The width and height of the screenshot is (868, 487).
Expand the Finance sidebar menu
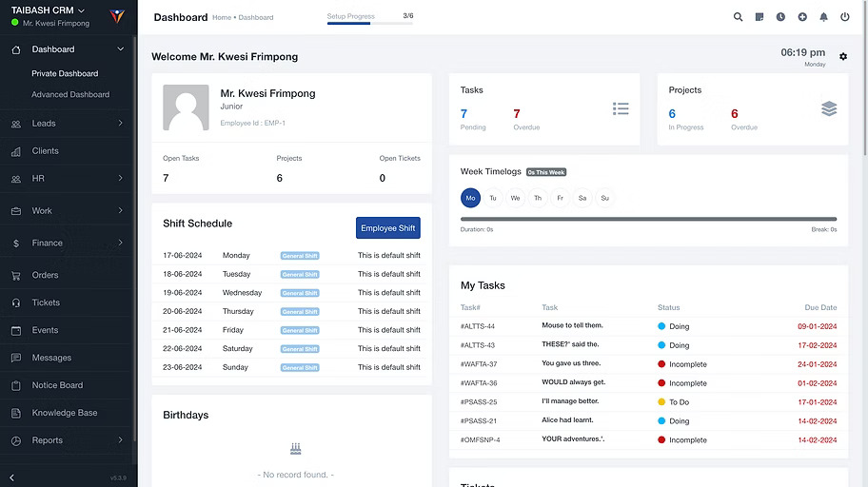[67, 243]
